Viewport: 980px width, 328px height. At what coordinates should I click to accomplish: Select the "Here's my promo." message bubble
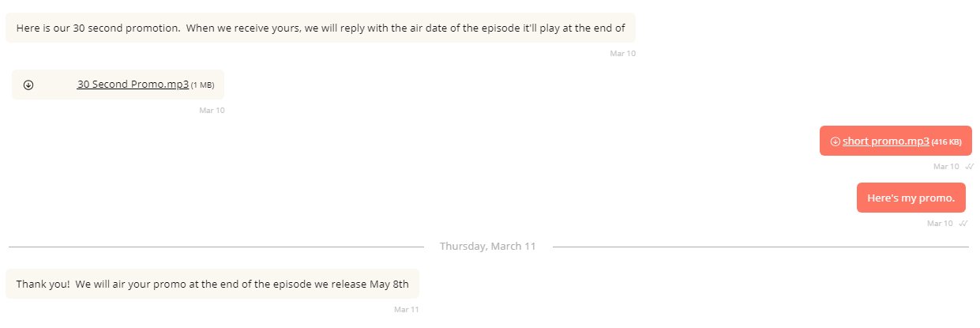(911, 198)
